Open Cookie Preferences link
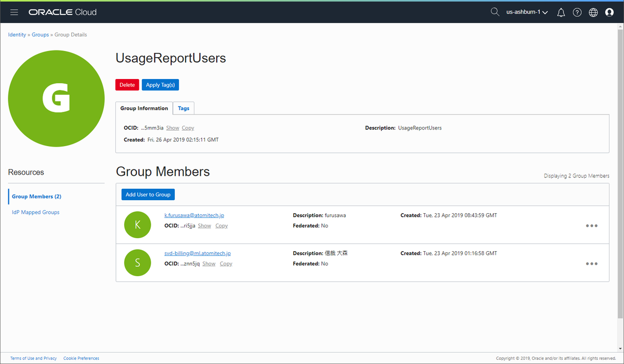The height and width of the screenshot is (364, 624). (81, 358)
